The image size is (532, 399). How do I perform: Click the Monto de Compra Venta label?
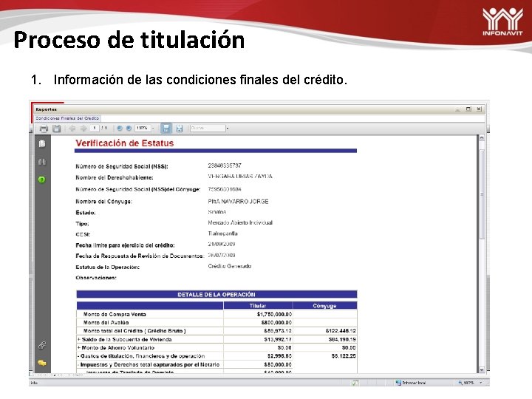coord(115,314)
